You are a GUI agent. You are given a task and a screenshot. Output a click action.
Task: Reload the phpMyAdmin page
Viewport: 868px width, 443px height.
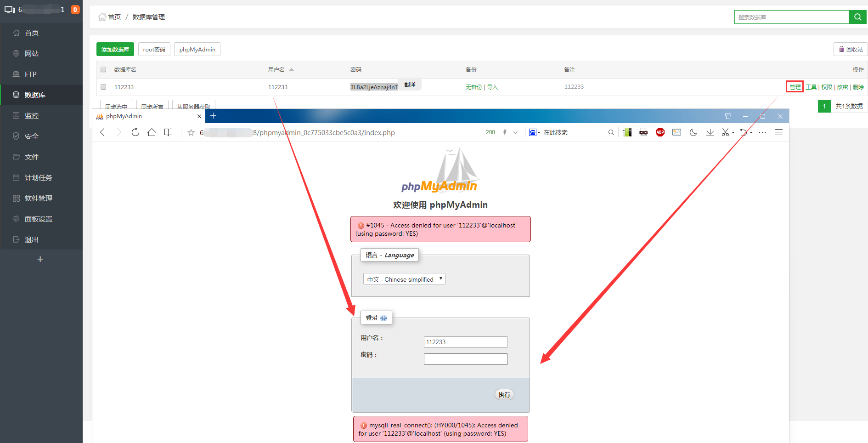coord(135,132)
